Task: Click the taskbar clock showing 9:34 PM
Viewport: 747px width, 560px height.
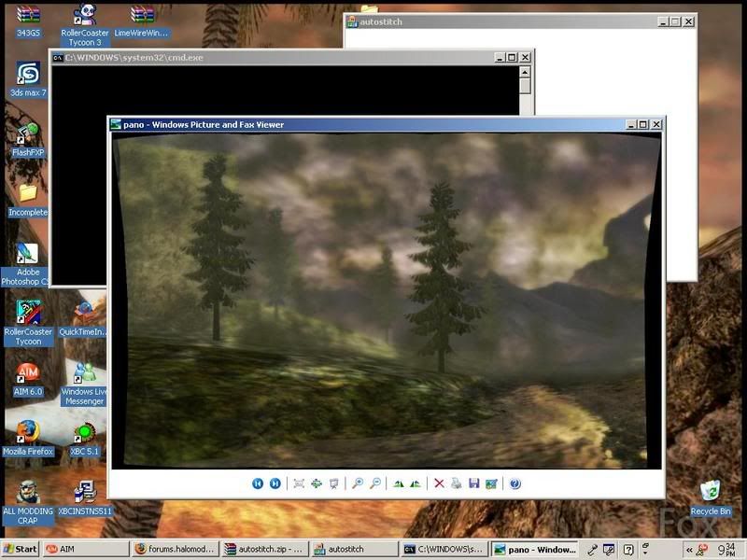Action: point(727,550)
